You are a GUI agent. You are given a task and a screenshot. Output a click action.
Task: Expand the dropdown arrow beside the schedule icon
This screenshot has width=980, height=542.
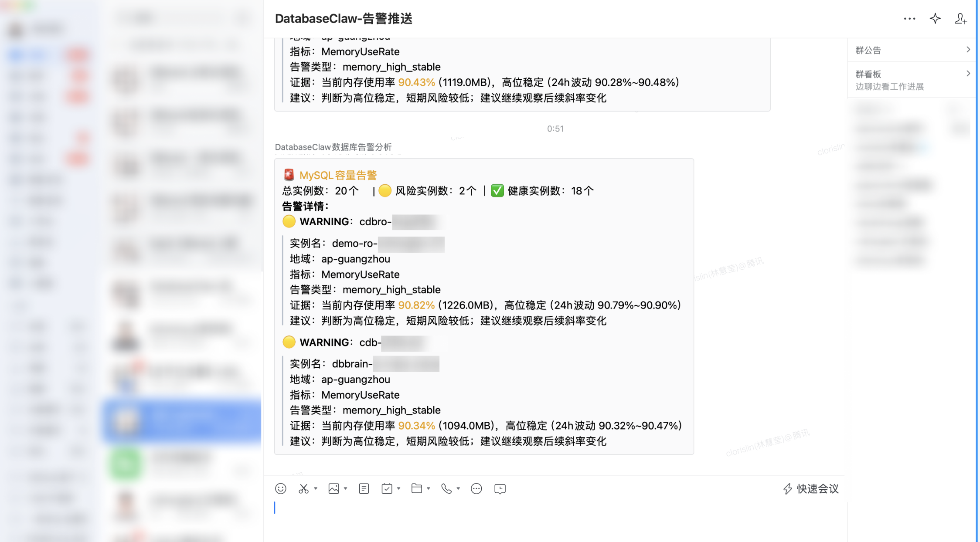pos(398,489)
